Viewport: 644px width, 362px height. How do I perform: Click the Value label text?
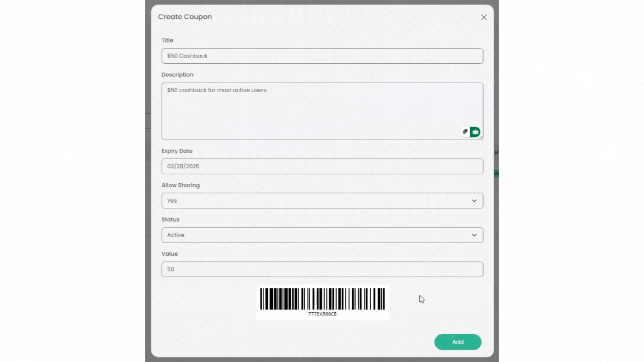169,254
